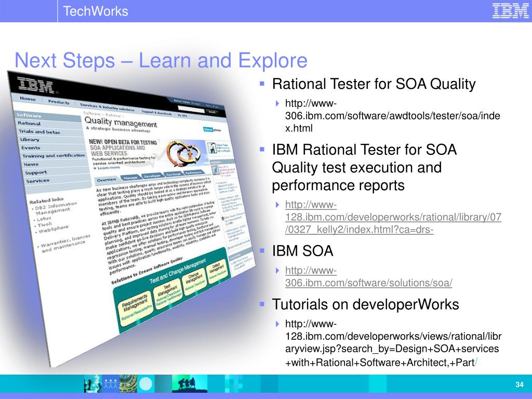Click the square bullet beside Rational Tester for SOA Quality
Screen dimensions: 532x399
(x=262, y=84)
